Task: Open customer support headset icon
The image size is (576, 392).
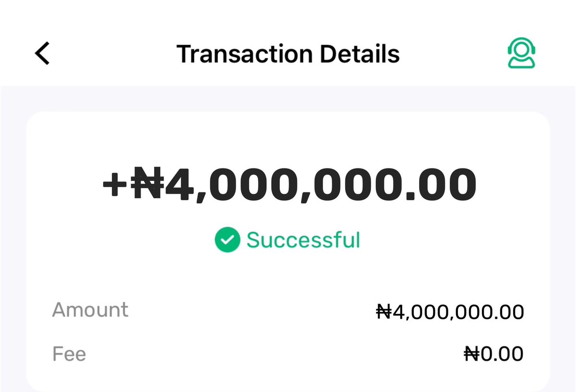Action: pyautogui.click(x=521, y=53)
